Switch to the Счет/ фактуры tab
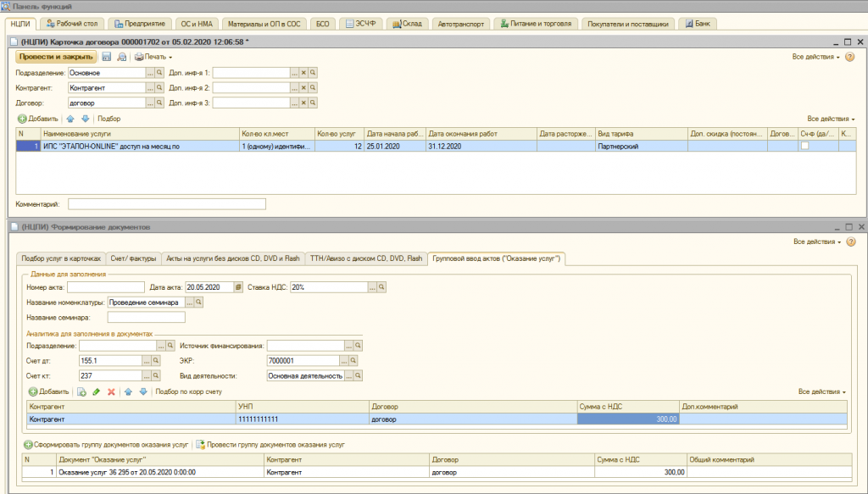The height and width of the screenshot is (494, 868). coord(134,258)
